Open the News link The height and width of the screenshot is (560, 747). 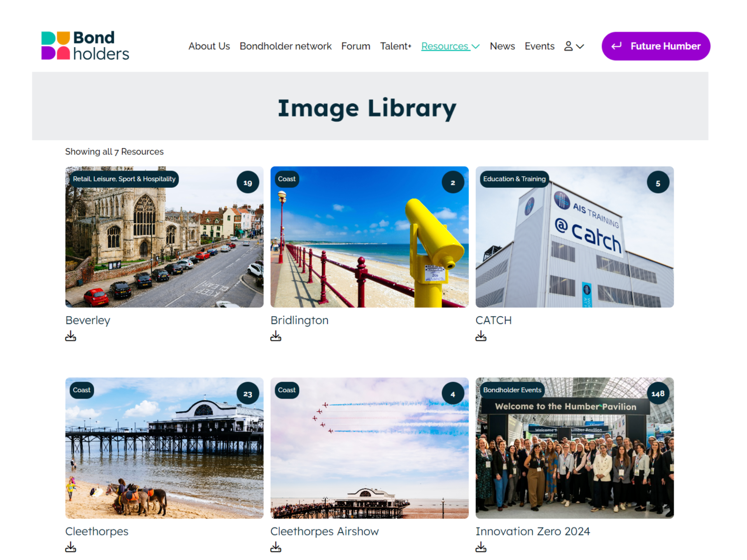point(502,46)
